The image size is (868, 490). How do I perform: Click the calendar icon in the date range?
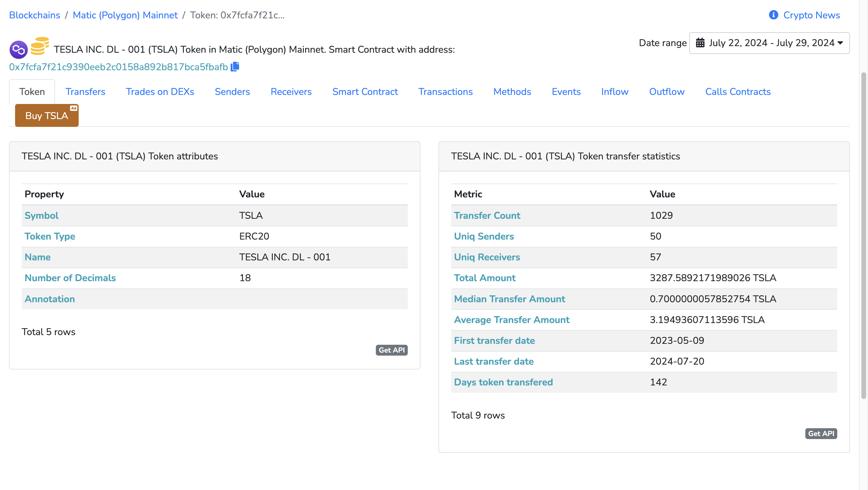point(700,43)
